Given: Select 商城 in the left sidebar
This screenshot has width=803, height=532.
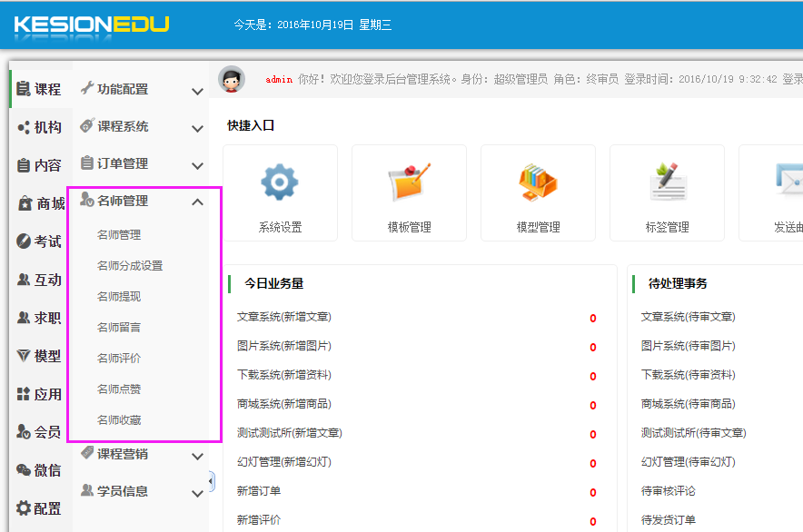Looking at the screenshot, I should point(40,203).
